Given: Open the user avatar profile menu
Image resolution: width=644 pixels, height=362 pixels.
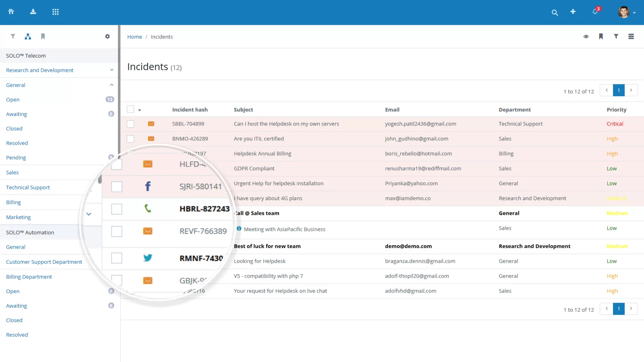Looking at the screenshot, I should pyautogui.click(x=626, y=12).
